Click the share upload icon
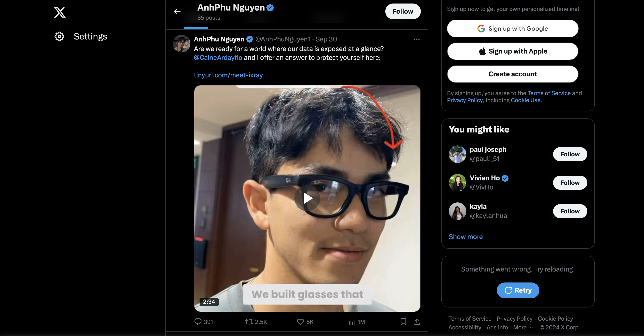The width and height of the screenshot is (644, 336). pyautogui.click(x=416, y=322)
